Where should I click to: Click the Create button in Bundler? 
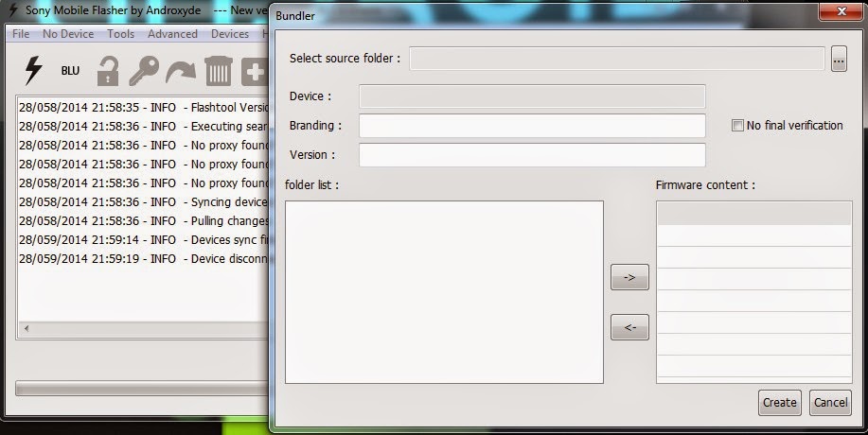[x=779, y=403]
